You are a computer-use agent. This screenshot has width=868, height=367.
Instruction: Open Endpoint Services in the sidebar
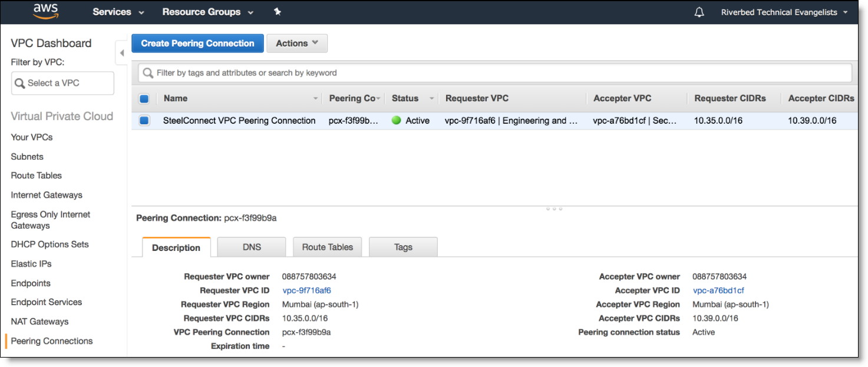[47, 302]
